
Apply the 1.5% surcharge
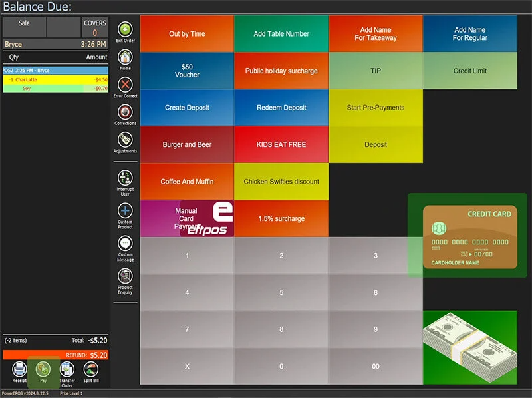coord(281,218)
